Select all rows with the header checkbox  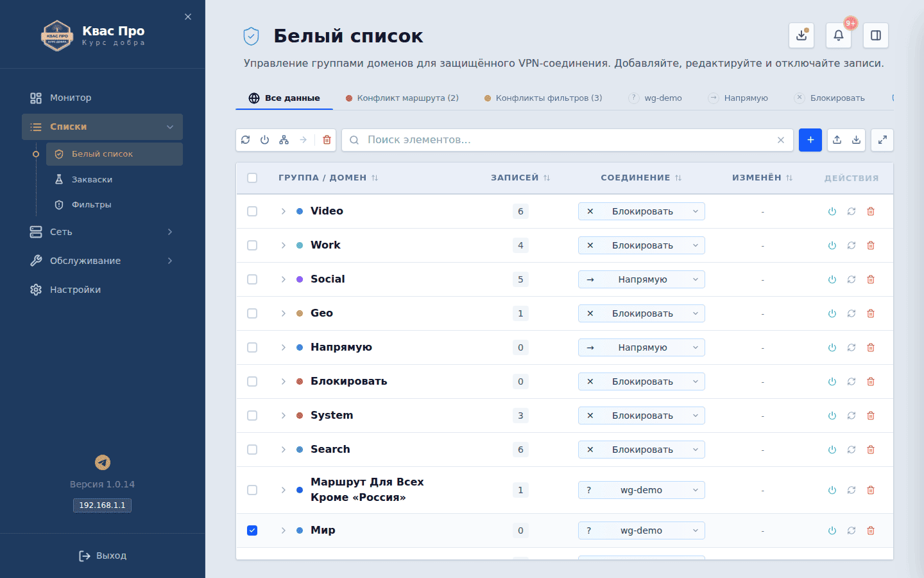click(x=252, y=178)
